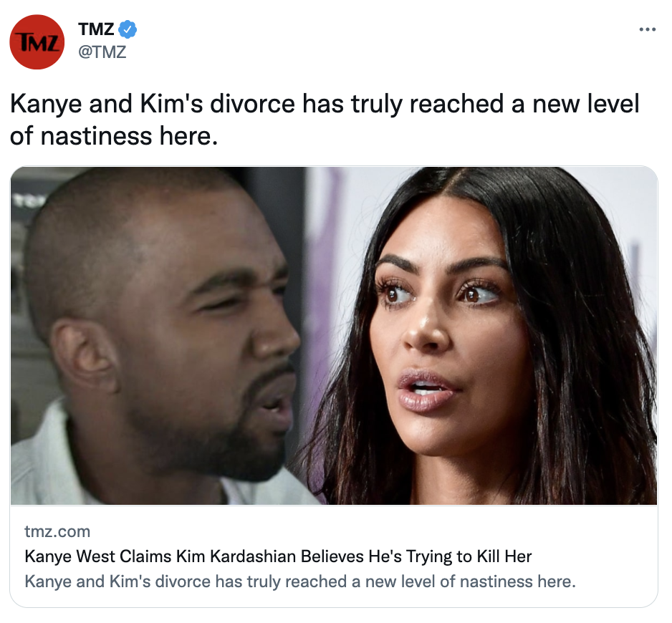Image resolution: width=672 pixels, height=623 pixels.
Task: Select the tweet text about divorce nastiness
Action: coord(325,120)
